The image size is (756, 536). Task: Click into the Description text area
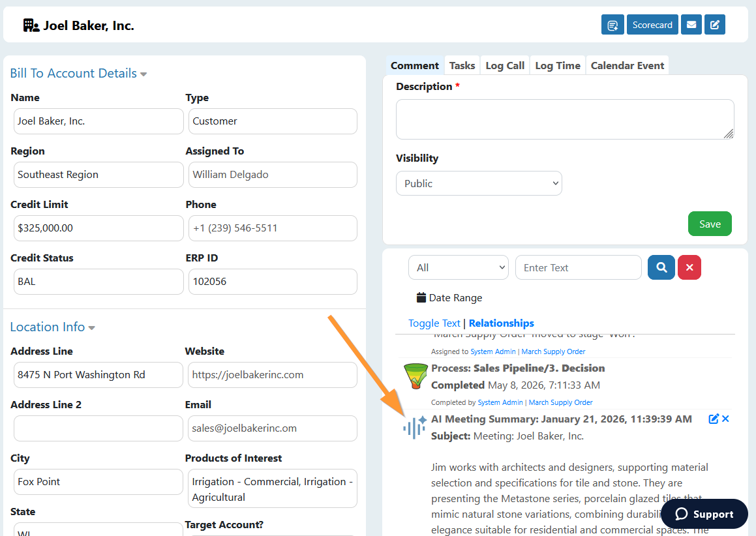[565, 119]
